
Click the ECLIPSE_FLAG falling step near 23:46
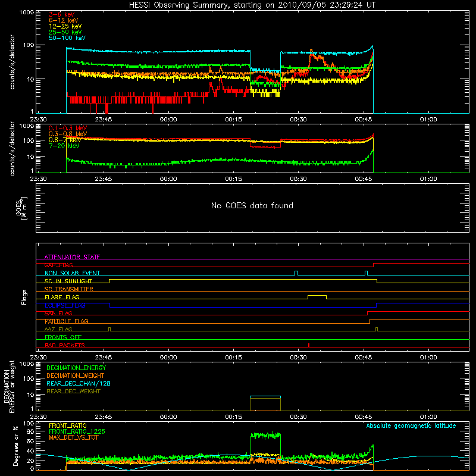(110, 305)
